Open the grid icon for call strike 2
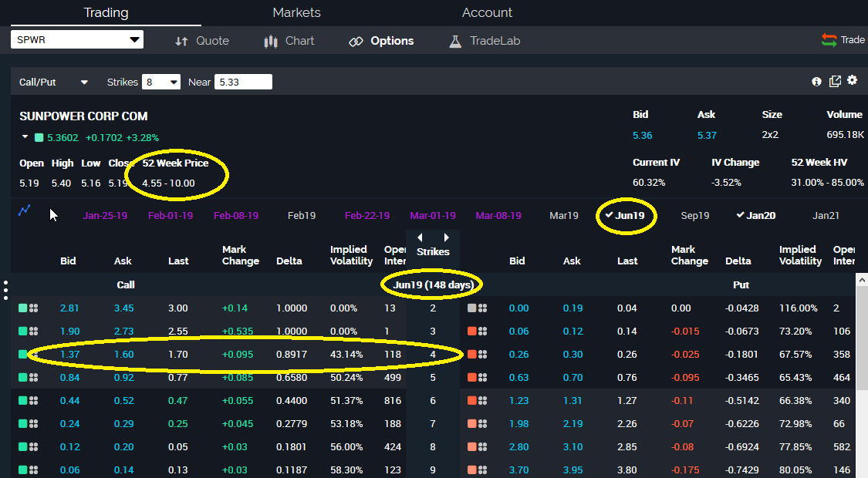 click(x=34, y=308)
